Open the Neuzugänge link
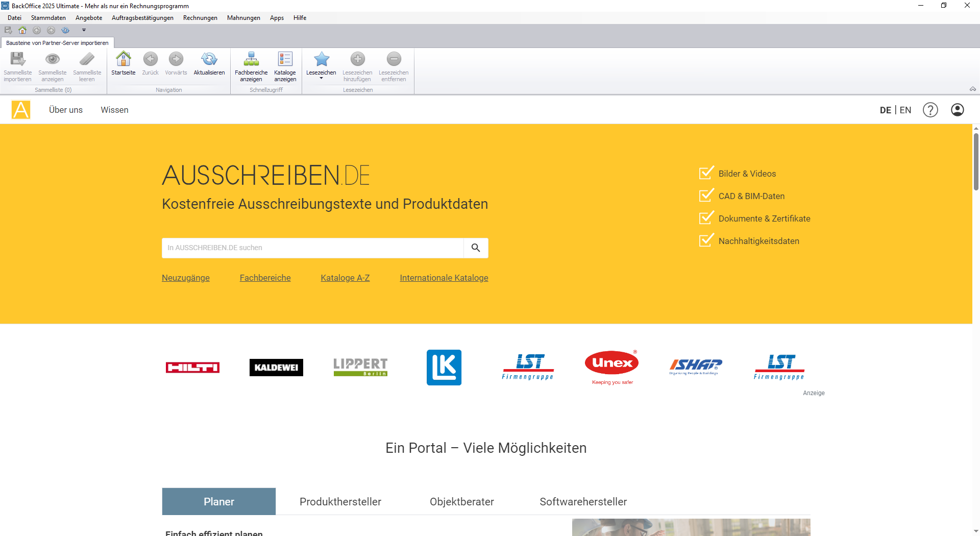The image size is (980, 536). (186, 278)
